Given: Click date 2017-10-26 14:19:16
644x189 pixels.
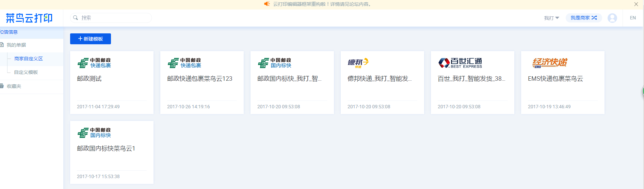Looking at the screenshot, I should pos(189,107).
